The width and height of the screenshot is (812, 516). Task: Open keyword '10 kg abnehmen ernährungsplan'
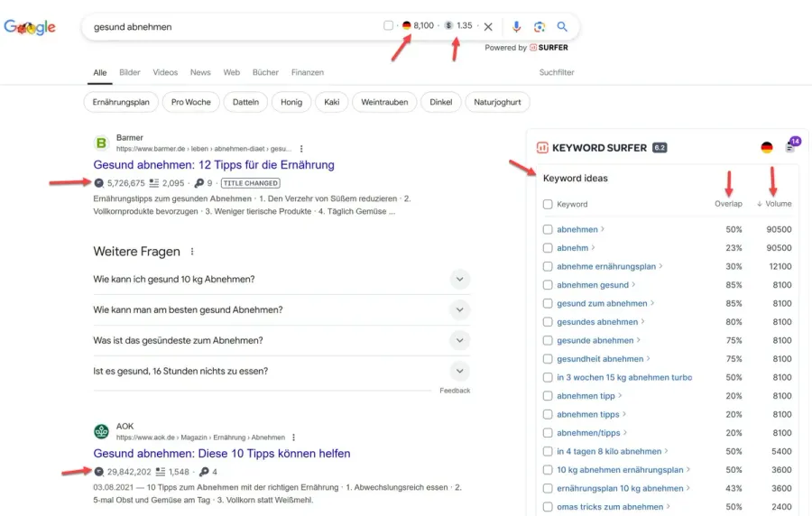[620, 470]
